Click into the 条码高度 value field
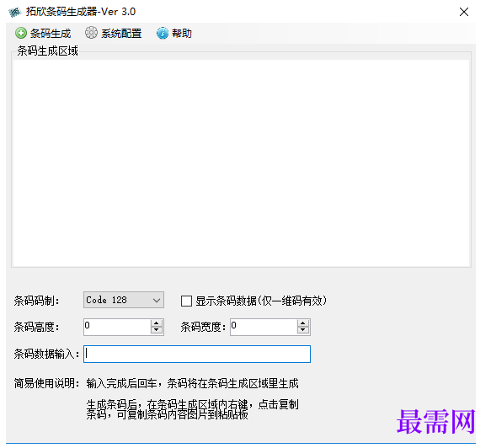Image resolution: width=491 pixels, height=448 pixels. pos(117,327)
